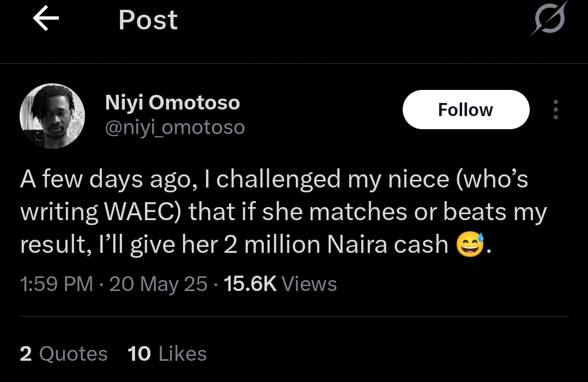Open Grok via the slashed-circle icon

pos(549,21)
